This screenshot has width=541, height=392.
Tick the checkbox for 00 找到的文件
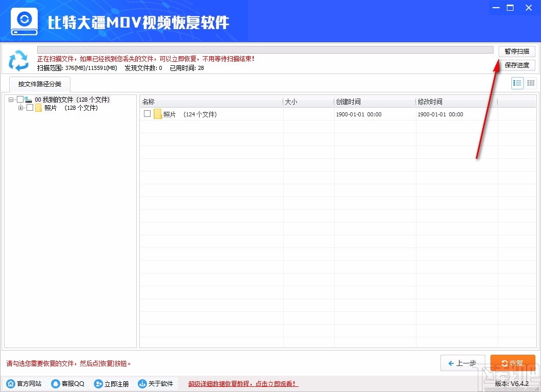click(20, 99)
